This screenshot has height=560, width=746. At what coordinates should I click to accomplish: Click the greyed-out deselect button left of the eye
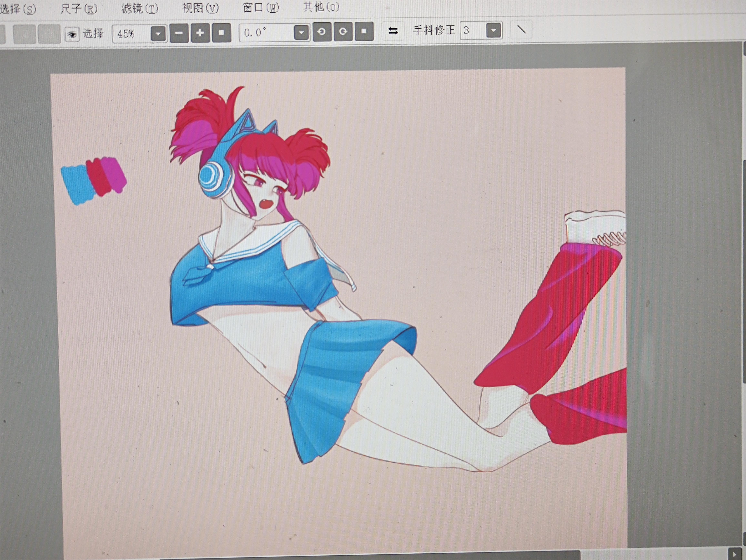25,34
